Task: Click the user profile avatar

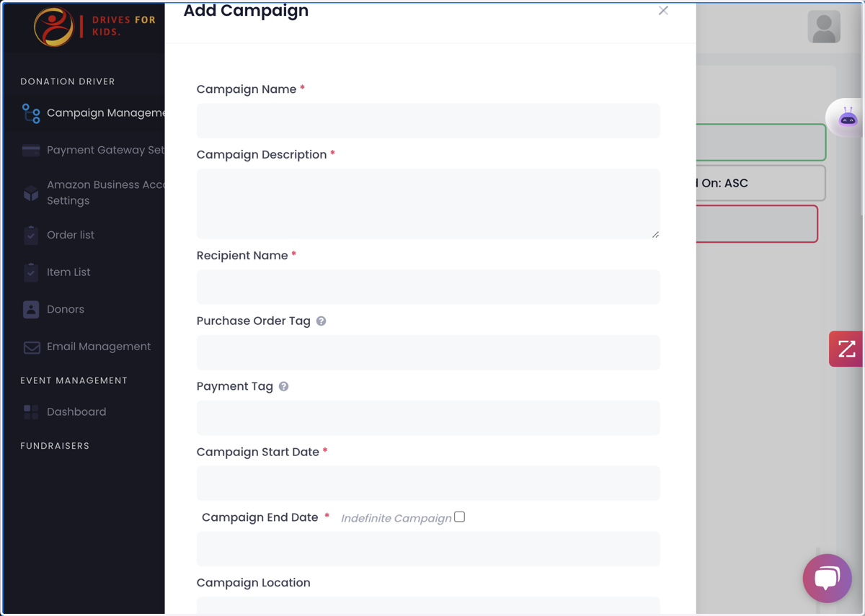Action: (x=824, y=27)
